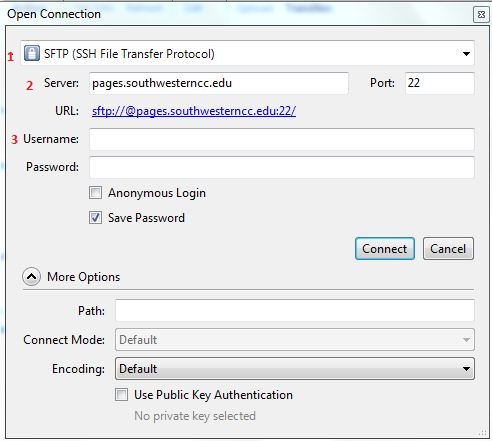Click the Cancel button
The image size is (492, 441).
[448, 249]
